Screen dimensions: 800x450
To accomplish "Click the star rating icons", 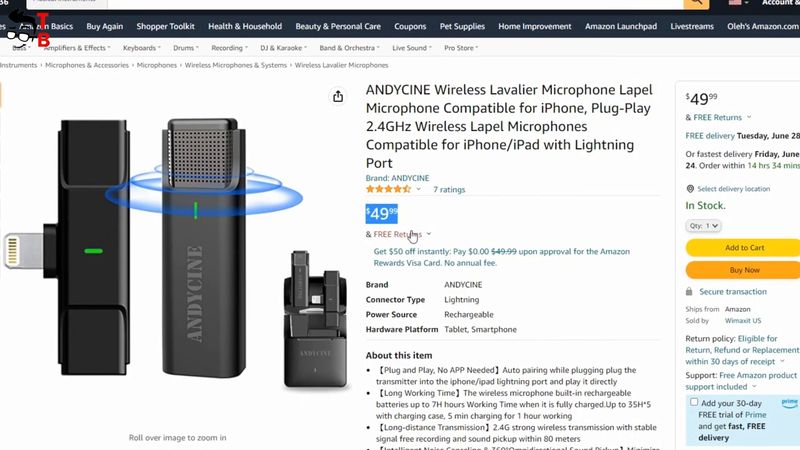I will (x=388, y=189).
